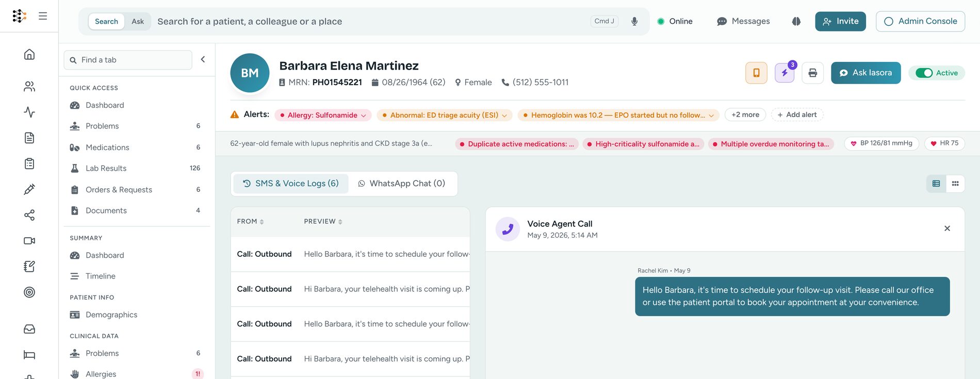Open the lightning quick actions with badge 3

(x=785, y=73)
